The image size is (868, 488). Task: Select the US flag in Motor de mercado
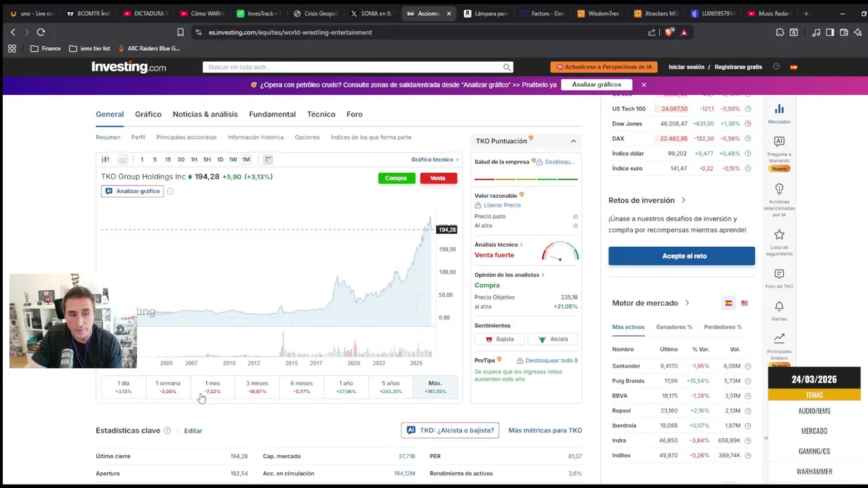[x=744, y=303]
